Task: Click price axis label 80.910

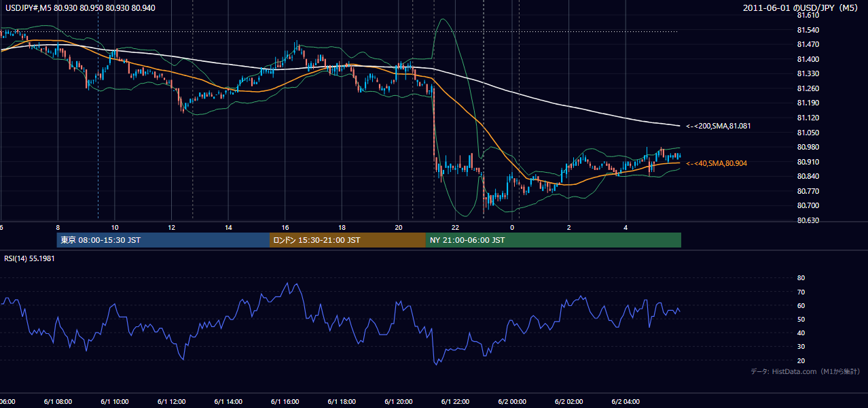Action: [808, 162]
